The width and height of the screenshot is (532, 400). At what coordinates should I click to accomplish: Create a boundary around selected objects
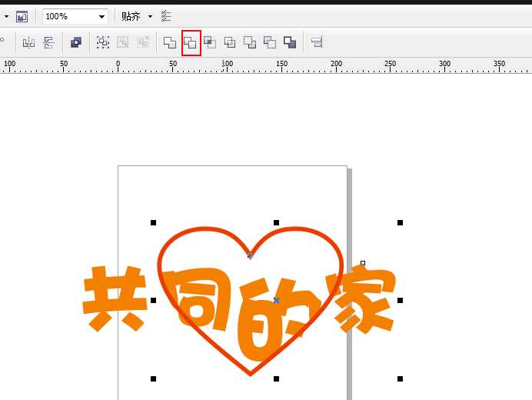[x=290, y=42]
